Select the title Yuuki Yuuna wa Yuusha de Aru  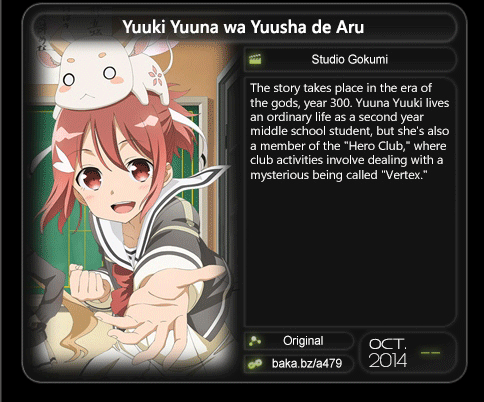pos(243,27)
